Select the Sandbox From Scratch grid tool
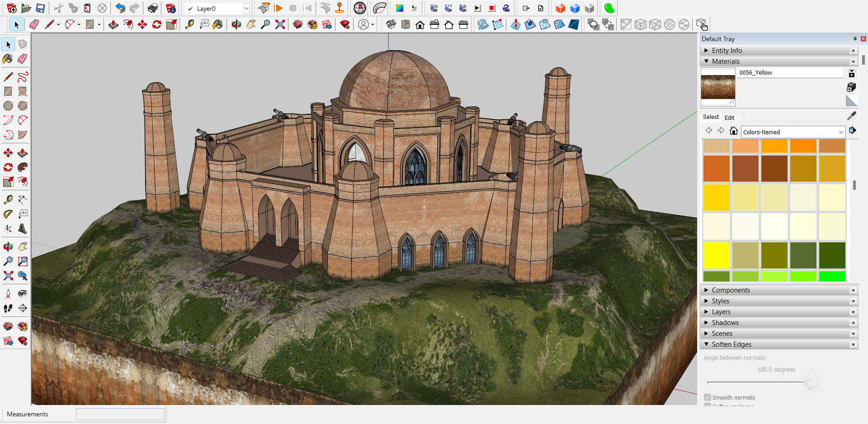Screen dimensions: 868x424 [498, 24]
